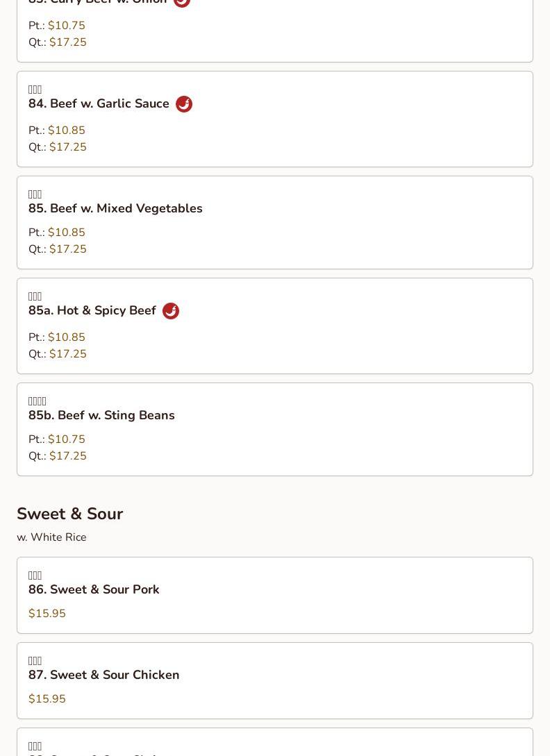Viewport: 550px width, 756px height.
Task: Click $15.95 price of Sweet & Sour Chicken
Action: pyautogui.click(x=47, y=698)
